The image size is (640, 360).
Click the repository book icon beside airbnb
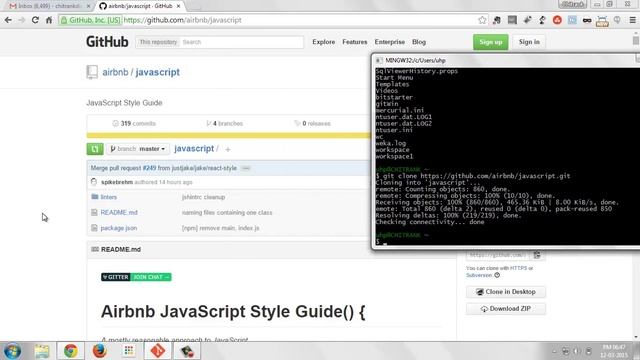(92, 72)
